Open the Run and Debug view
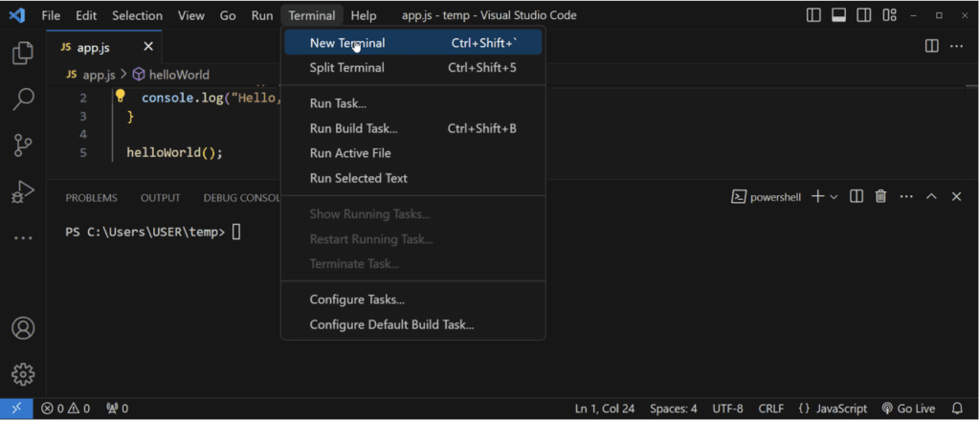The height and width of the screenshot is (421, 980). [x=23, y=191]
